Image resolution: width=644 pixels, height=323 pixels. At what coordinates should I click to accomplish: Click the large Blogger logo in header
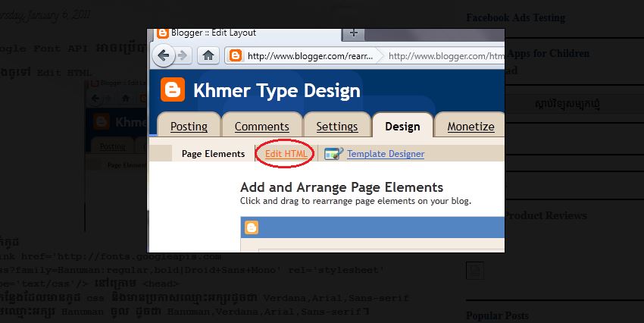(173, 89)
